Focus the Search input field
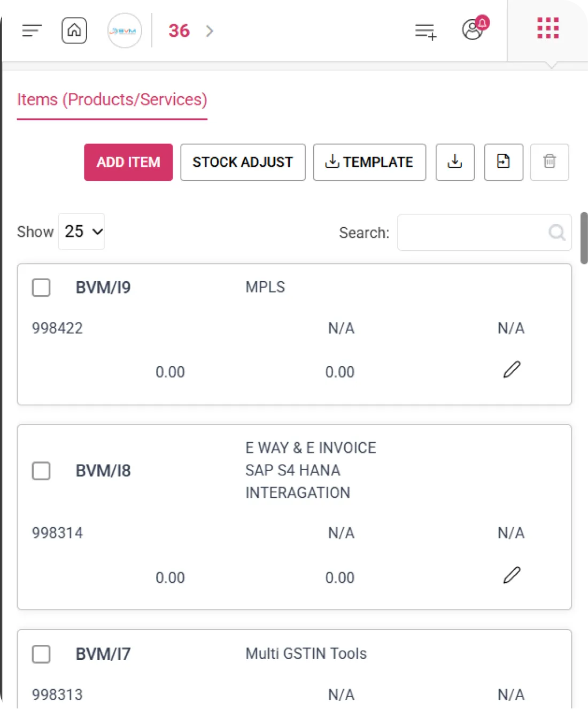 [484, 233]
